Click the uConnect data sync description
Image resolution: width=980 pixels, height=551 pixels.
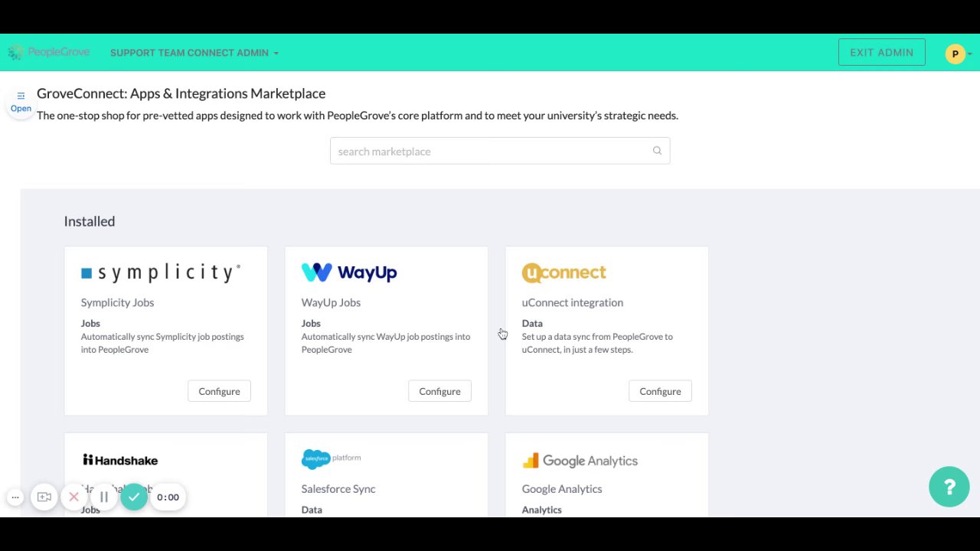click(x=597, y=343)
